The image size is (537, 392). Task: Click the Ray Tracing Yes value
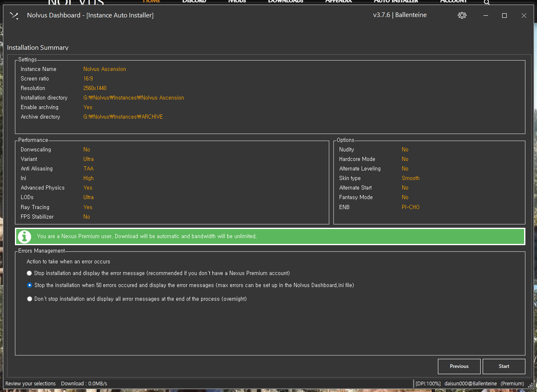88,207
